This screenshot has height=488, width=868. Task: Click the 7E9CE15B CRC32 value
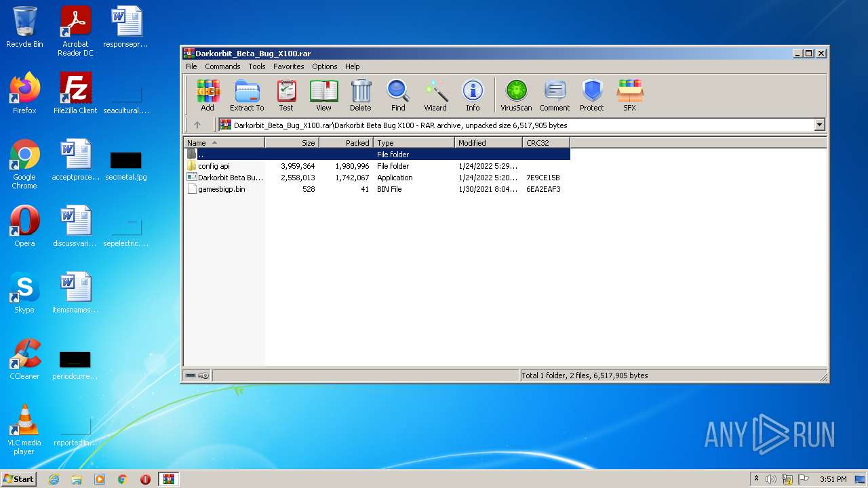pyautogui.click(x=543, y=178)
